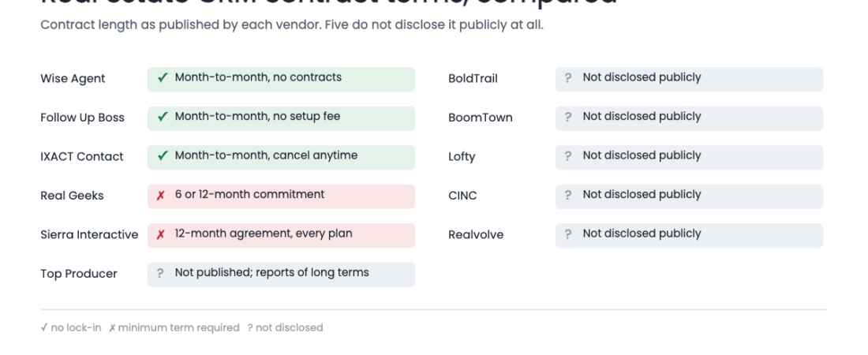Click the question mark in Realvolve row

[568, 234]
